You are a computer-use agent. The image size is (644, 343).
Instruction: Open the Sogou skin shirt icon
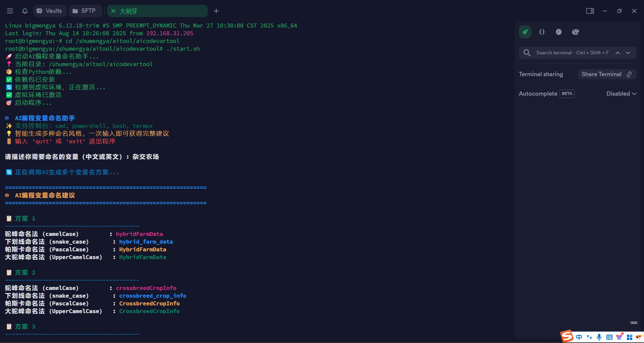point(619,337)
